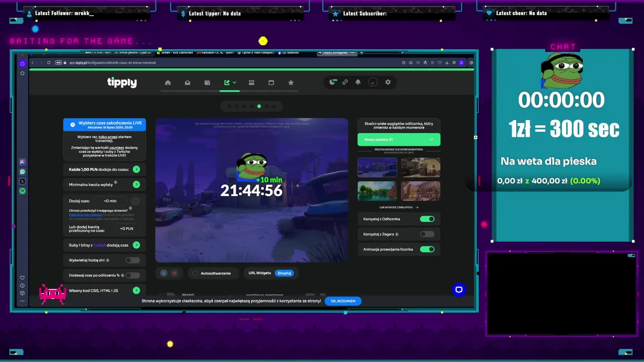Viewport: 644px width, 362px height.
Task: Open the blue chat support bubble
Action: (x=459, y=290)
